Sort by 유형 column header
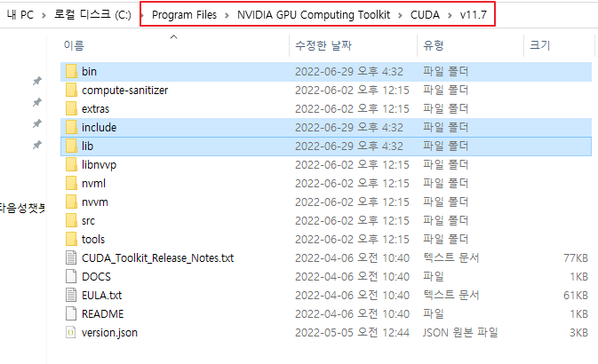Screen dimensions: 598x364 click(434, 46)
